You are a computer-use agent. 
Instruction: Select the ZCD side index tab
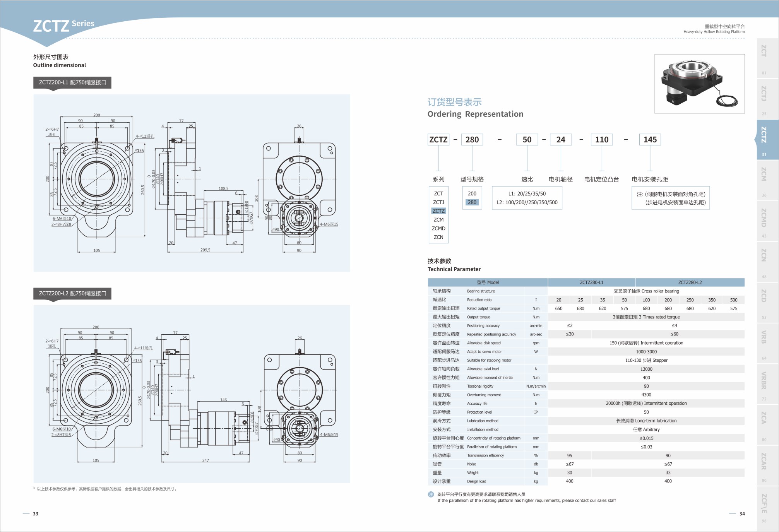[767, 303]
